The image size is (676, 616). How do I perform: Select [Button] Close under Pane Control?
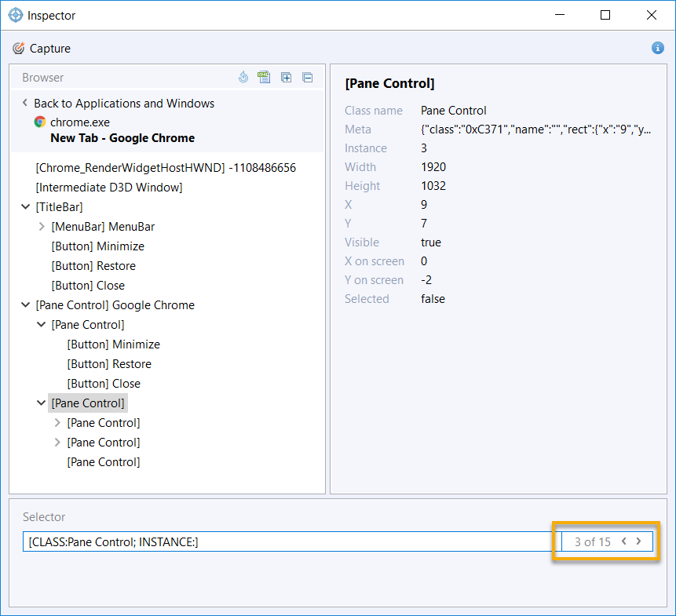pos(104,384)
